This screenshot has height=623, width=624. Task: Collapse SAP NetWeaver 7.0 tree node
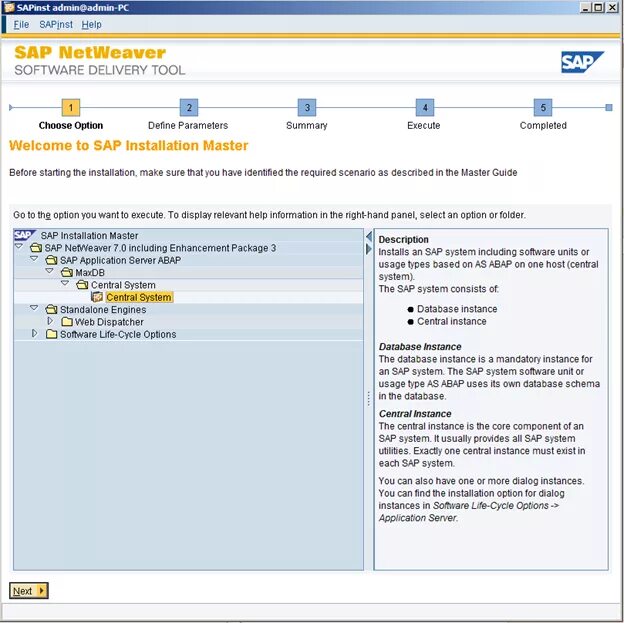19,246
